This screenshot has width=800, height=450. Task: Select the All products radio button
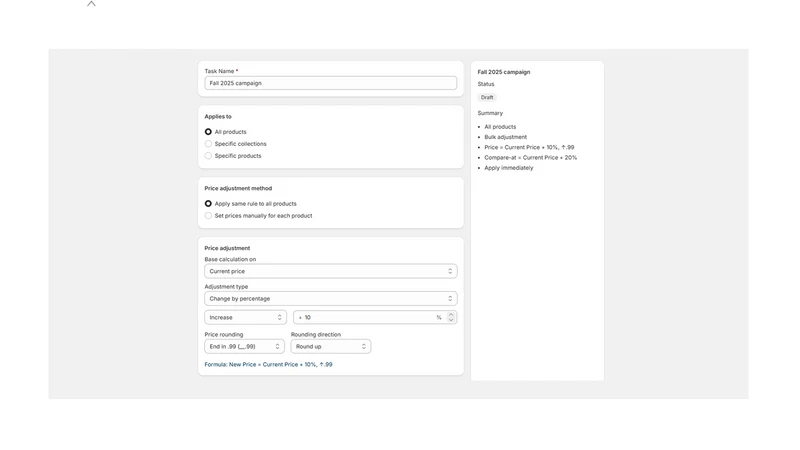(x=208, y=132)
